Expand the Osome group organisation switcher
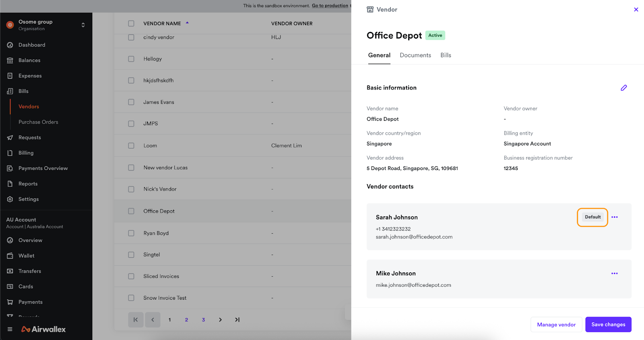The width and height of the screenshot is (644, 340). [83, 25]
